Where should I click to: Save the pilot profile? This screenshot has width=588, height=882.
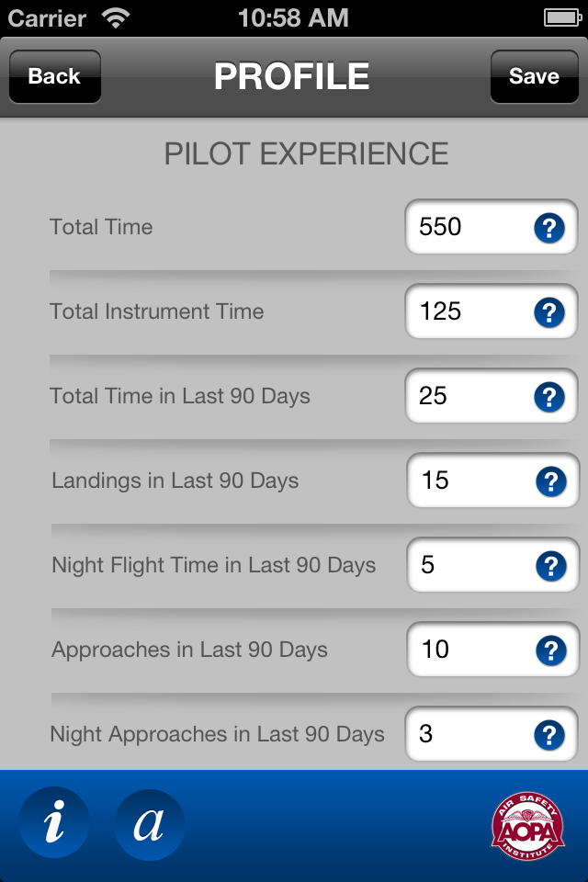(534, 76)
